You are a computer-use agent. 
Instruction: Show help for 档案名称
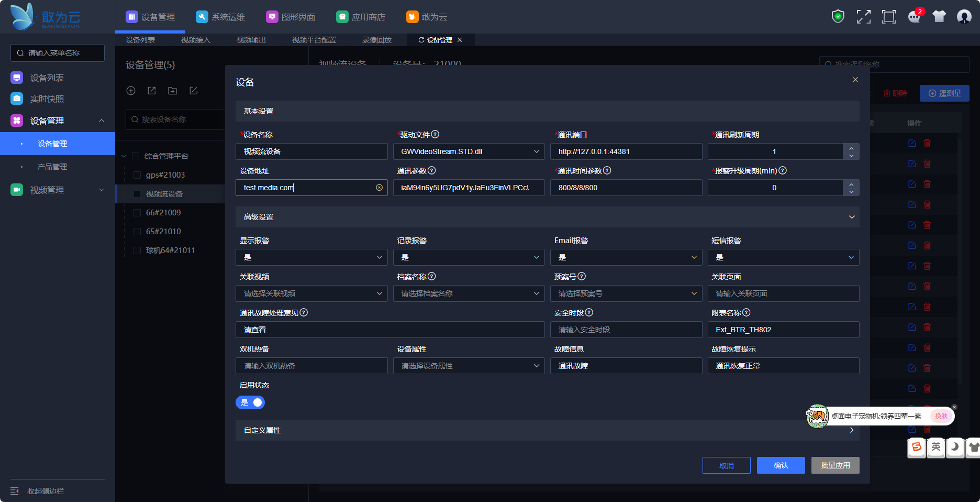tap(432, 276)
